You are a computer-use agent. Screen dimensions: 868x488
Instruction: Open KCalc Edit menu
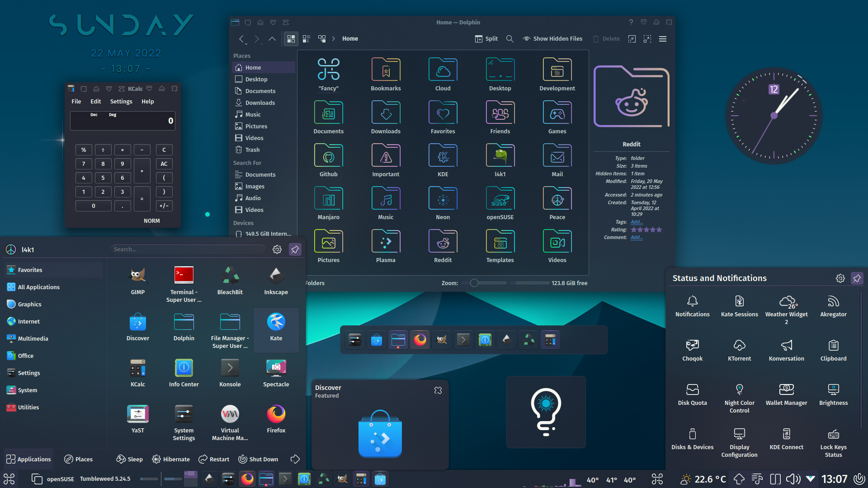coord(96,102)
